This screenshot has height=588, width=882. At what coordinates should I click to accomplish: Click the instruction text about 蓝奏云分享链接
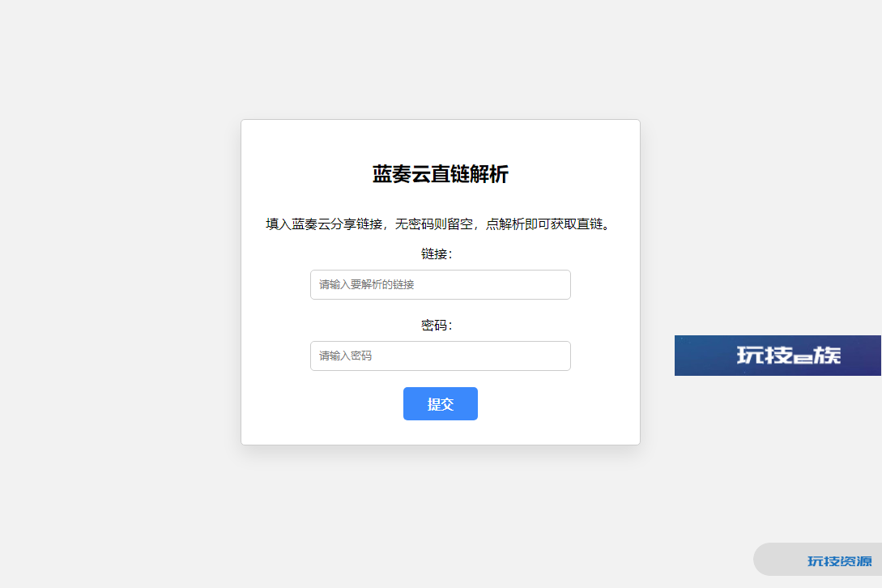[441, 224]
